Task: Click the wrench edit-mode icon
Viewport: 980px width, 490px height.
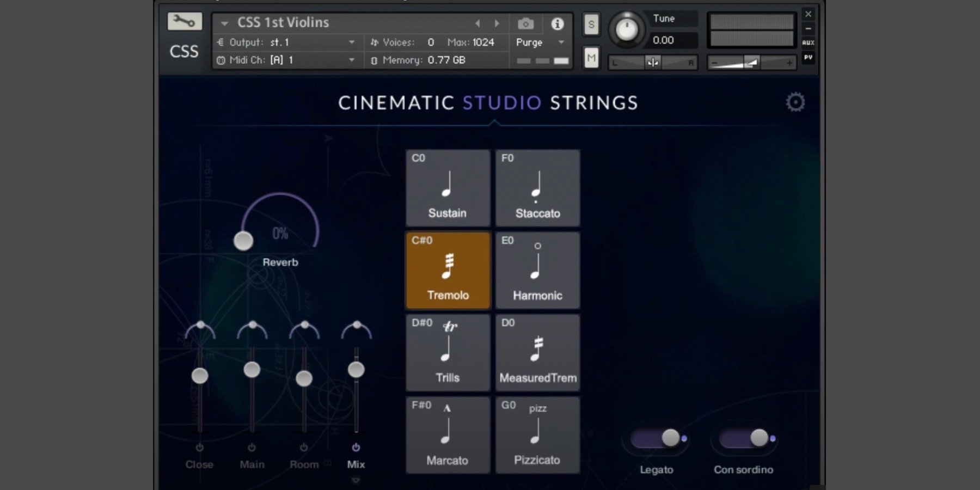Action: point(184,22)
